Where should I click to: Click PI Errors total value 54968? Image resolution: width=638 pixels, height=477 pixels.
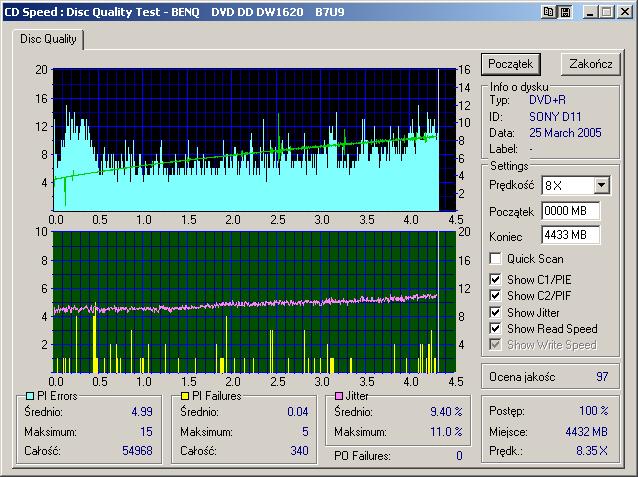[x=137, y=451]
